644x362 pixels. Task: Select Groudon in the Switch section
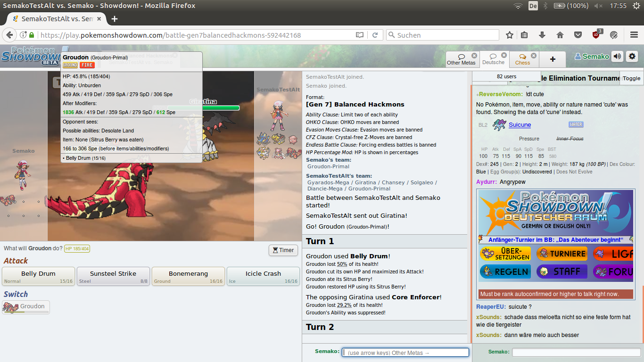(26, 307)
